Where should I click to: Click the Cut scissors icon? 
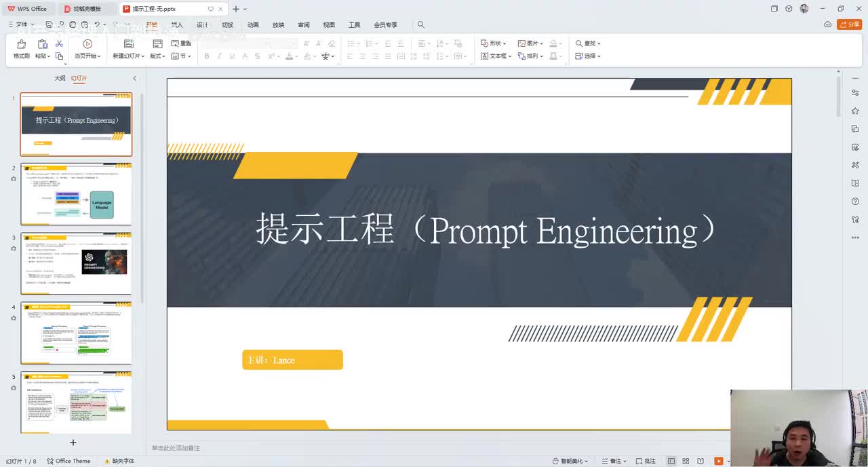pyautogui.click(x=59, y=43)
